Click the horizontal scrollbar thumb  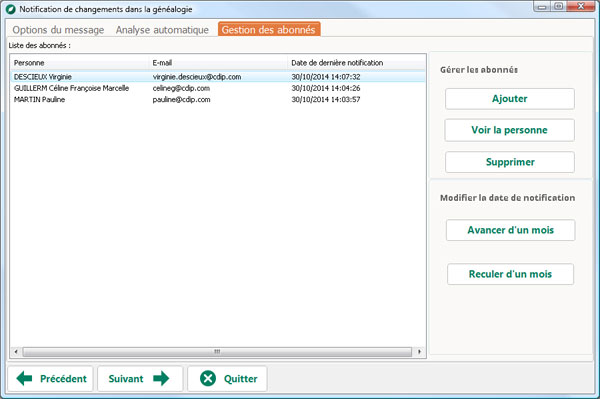coord(217,352)
